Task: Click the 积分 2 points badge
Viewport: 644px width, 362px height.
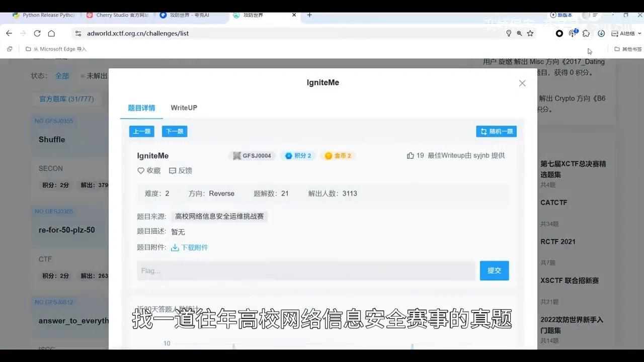Action: pyautogui.click(x=298, y=156)
